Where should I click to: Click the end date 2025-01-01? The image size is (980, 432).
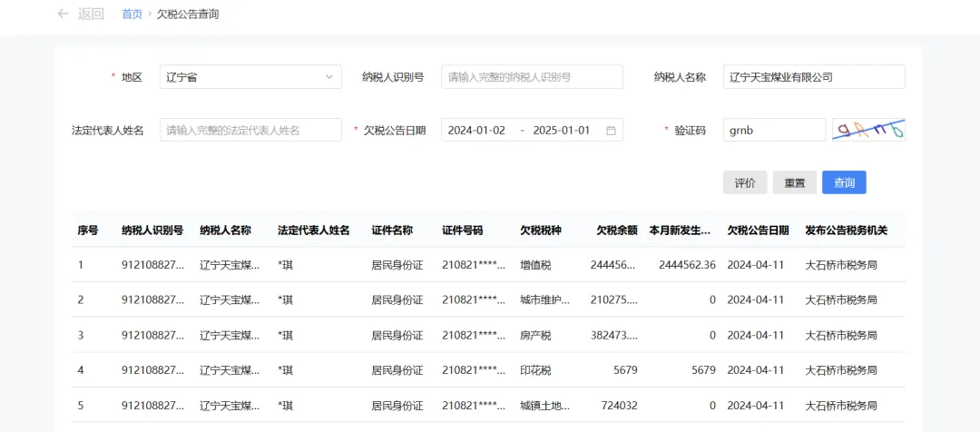pyautogui.click(x=562, y=130)
